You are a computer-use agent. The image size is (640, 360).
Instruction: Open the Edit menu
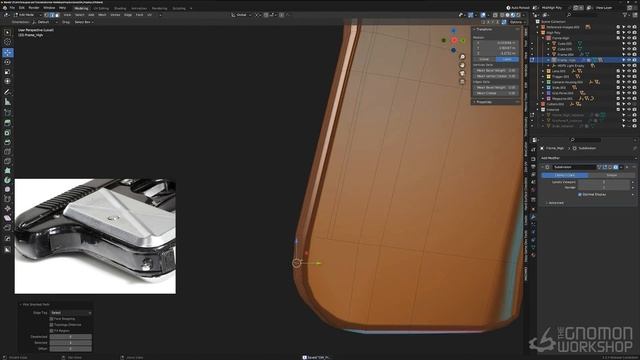[x=22, y=8]
